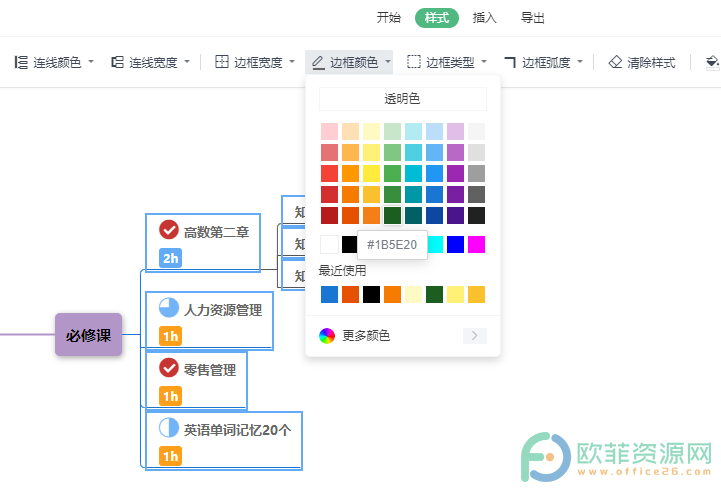Click the 1h badge under 零售管理
The image size is (721, 491).
pyautogui.click(x=171, y=396)
